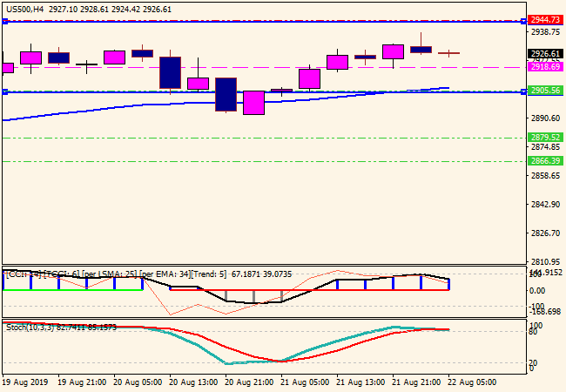This screenshot has width=566, height=392.
Task: Select the red 2944.73 price label
Action: 544,19
